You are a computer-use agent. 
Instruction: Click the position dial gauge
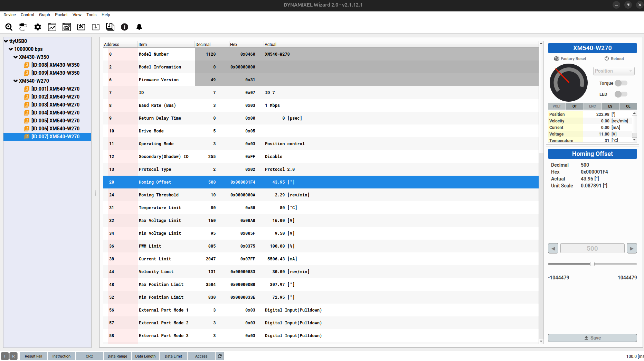click(x=568, y=83)
